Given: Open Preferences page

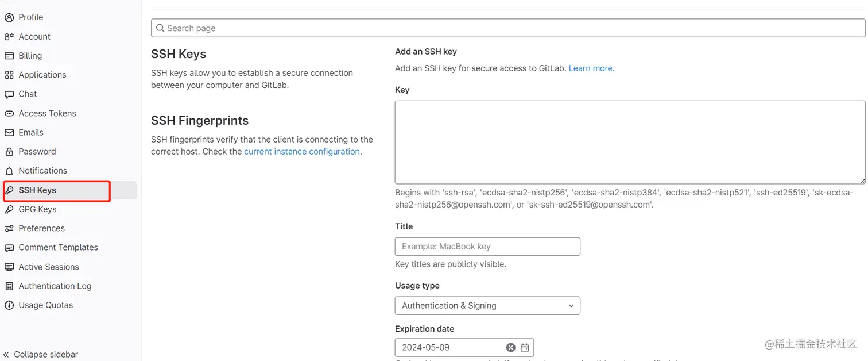Looking at the screenshot, I should (x=41, y=228).
